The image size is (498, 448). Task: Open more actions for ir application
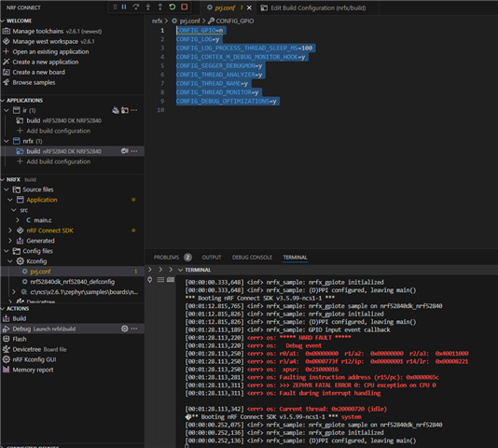point(134,110)
